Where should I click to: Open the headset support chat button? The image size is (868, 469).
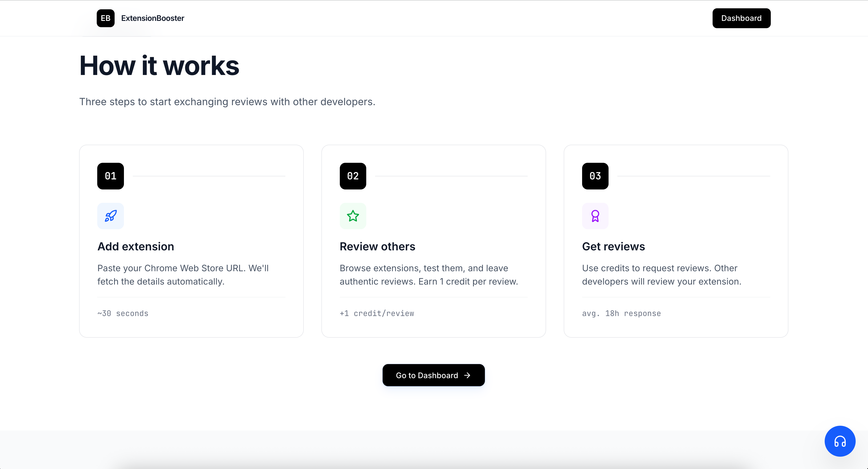[840, 441]
